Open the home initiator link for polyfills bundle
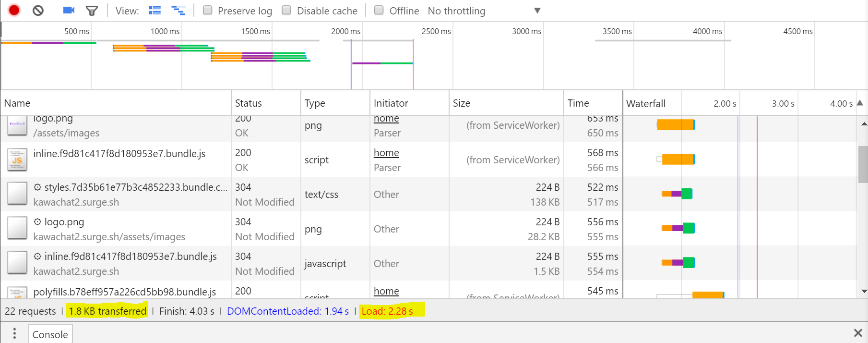The image size is (868, 343). (386, 291)
